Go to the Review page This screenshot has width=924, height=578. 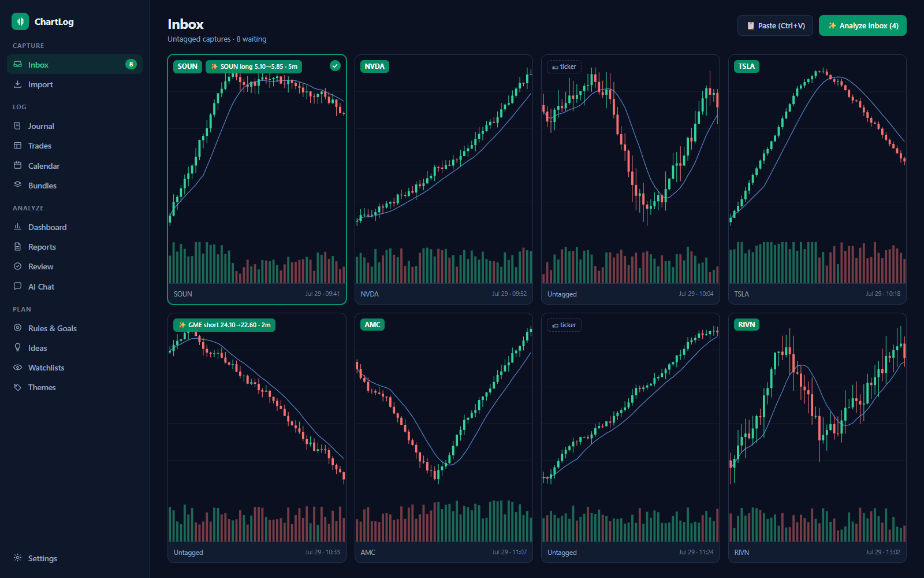(x=74, y=266)
